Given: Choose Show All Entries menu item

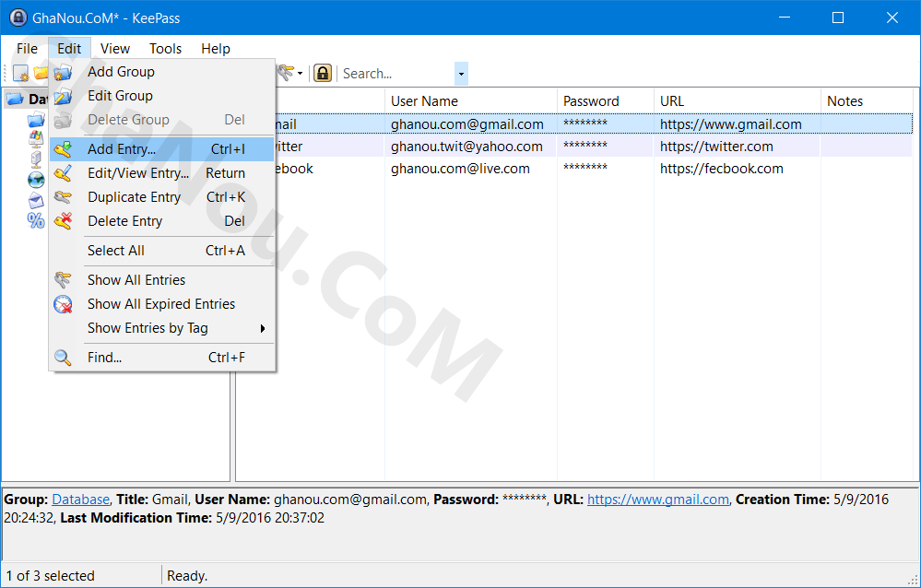Looking at the screenshot, I should pyautogui.click(x=162, y=280).
